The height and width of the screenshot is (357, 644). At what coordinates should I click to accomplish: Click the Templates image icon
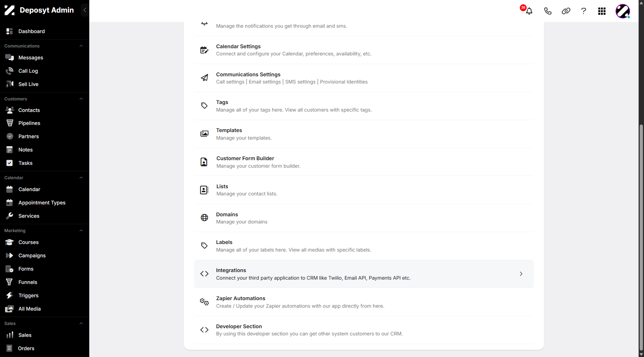[x=204, y=134]
